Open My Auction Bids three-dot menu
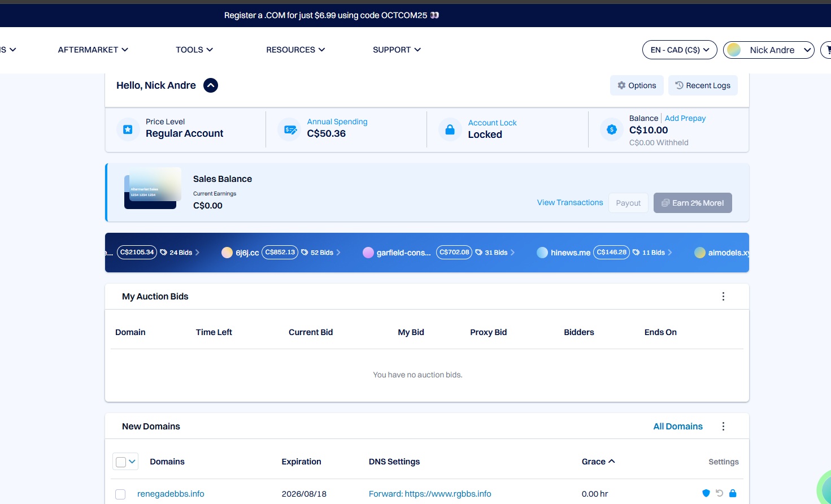The image size is (831, 504). coord(723,297)
